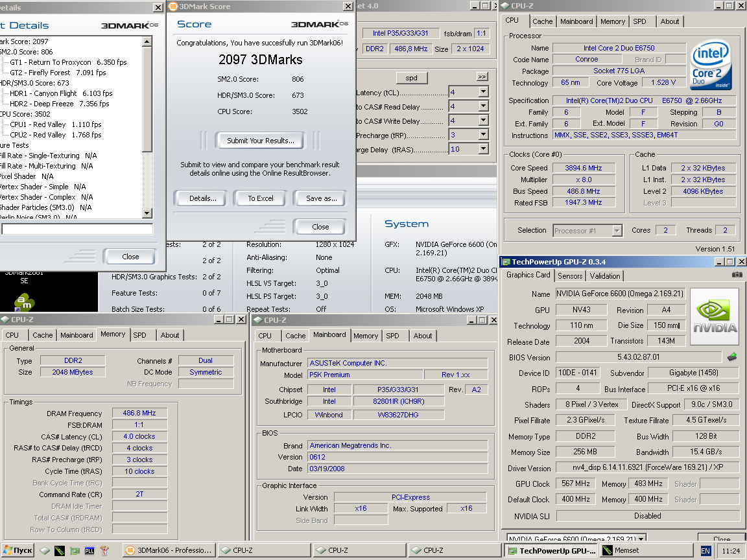The image size is (747, 560).
Task: Click the Intel Core 2 Duo logo
Action: (710, 65)
